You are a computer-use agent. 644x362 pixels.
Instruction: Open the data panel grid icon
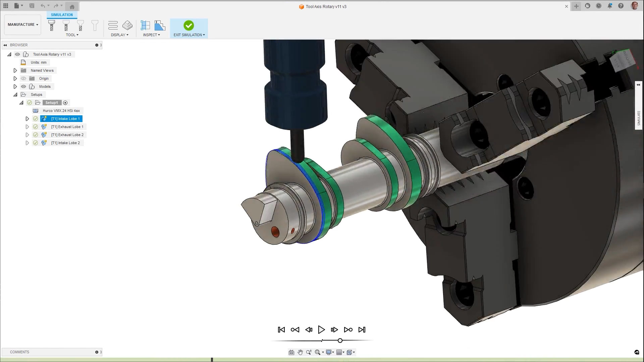(6, 6)
